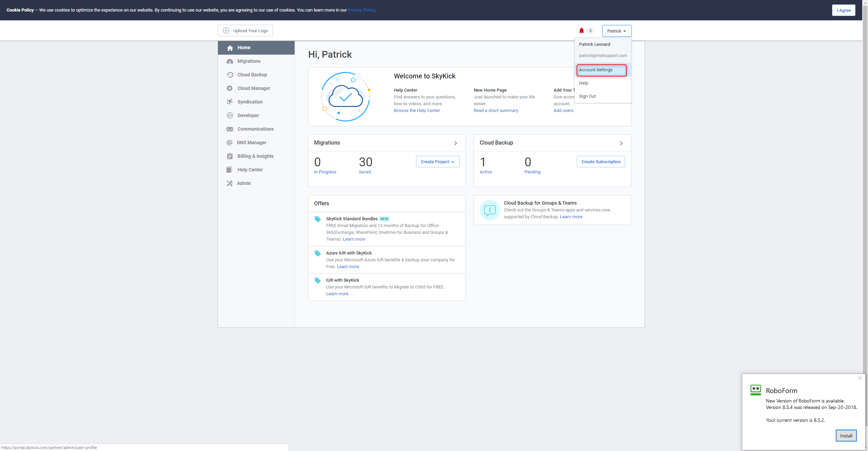Open the Privacy Policy link
Screen dimensions: 868x451
[361, 10]
